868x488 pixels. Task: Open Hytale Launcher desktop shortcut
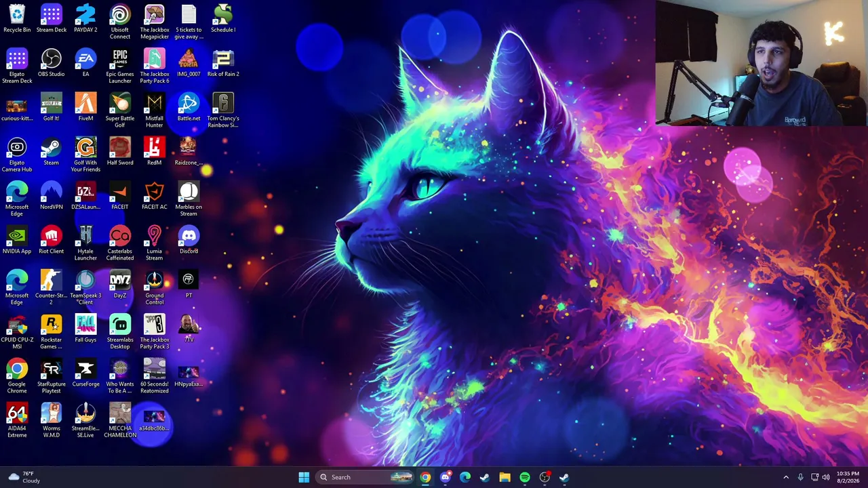[85, 243]
